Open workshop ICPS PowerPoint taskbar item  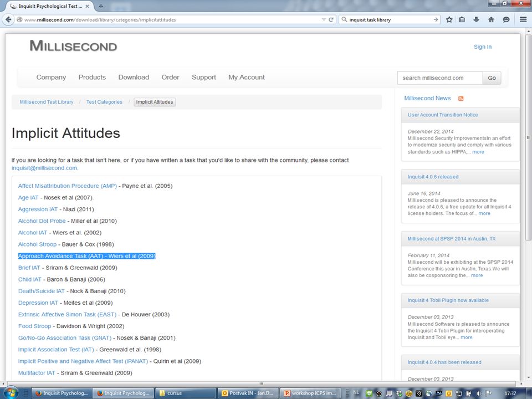pyautogui.click(x=310, y=393)
